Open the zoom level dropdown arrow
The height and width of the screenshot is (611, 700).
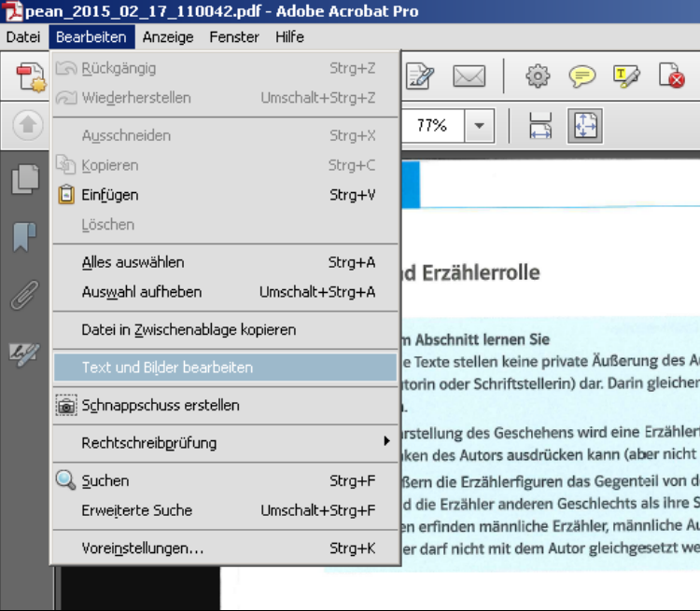480,126
